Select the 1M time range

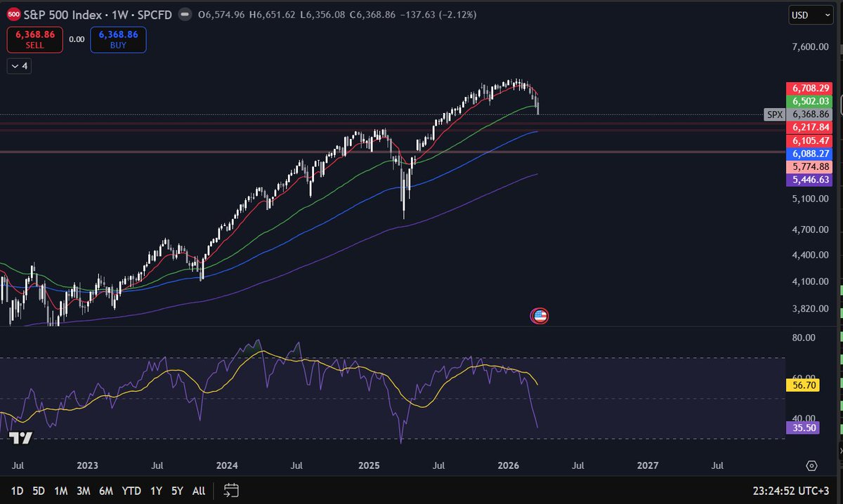(60, 490)
